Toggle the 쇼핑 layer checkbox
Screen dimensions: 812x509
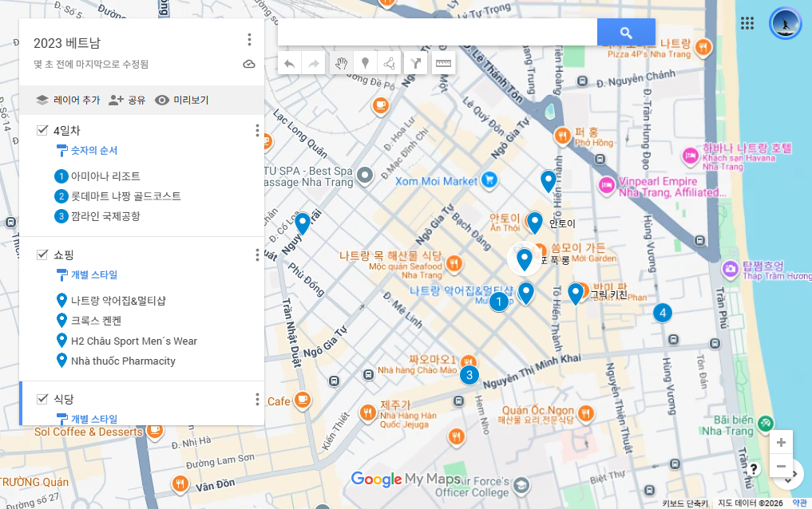42,254
